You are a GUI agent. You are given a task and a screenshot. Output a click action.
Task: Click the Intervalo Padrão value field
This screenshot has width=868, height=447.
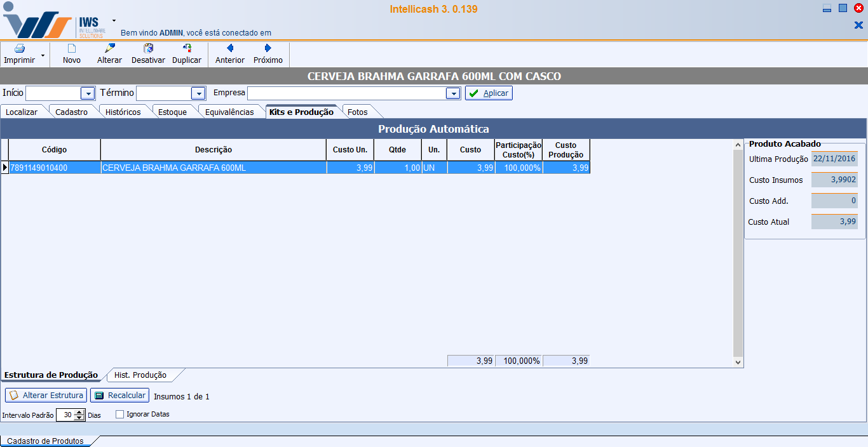click(x=65, y=415)
